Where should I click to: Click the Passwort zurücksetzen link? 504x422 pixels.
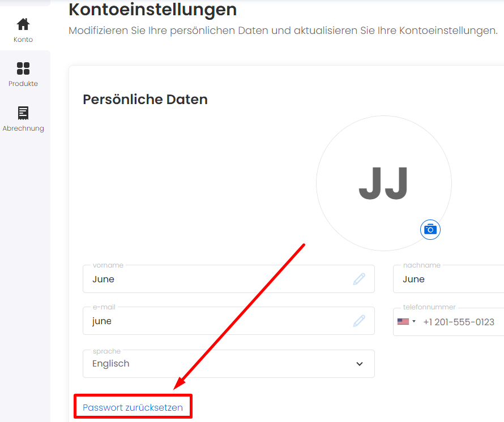click(133, 407)
